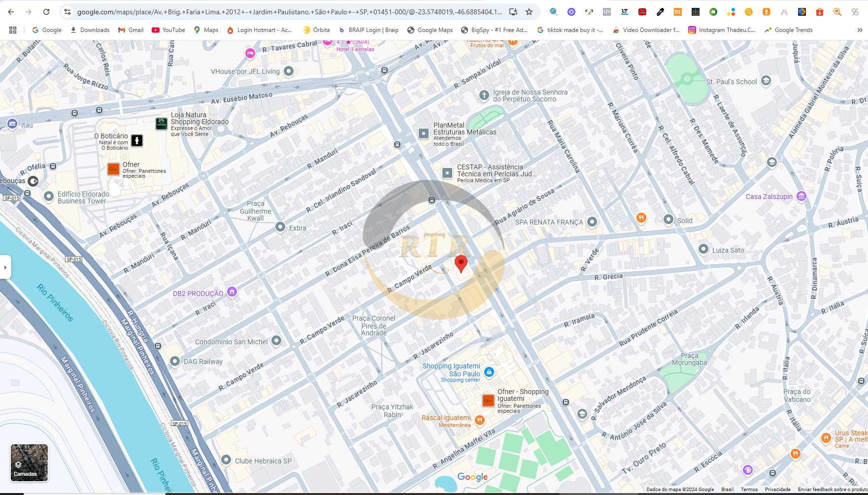This screenshot has width=868, height=495.
Task: Open Login Hotmart bookmark
Action: (260, 30)
